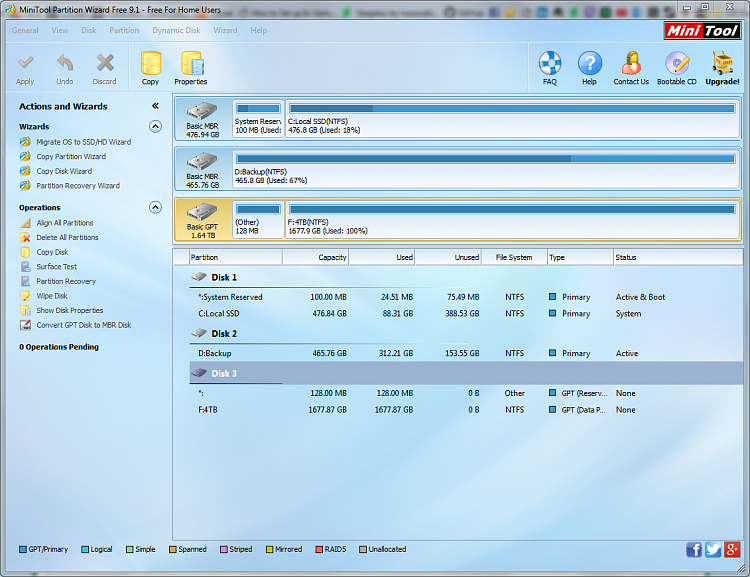Click Partition Recovery under Operations
The height and width of the screenshot is (577, 750).
(x=66, y=281)
